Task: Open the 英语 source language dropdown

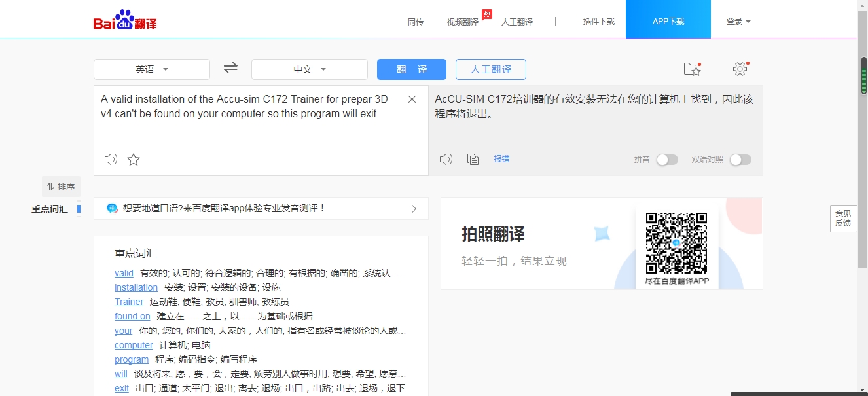Action: pos(151,68)
